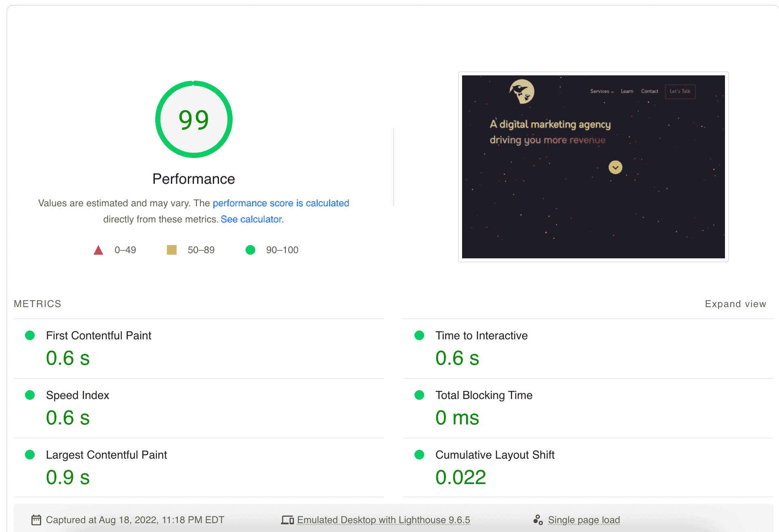Click the 'Total Blocking Time' label
This screenshot has width=779, height=532.
[484, 395]
